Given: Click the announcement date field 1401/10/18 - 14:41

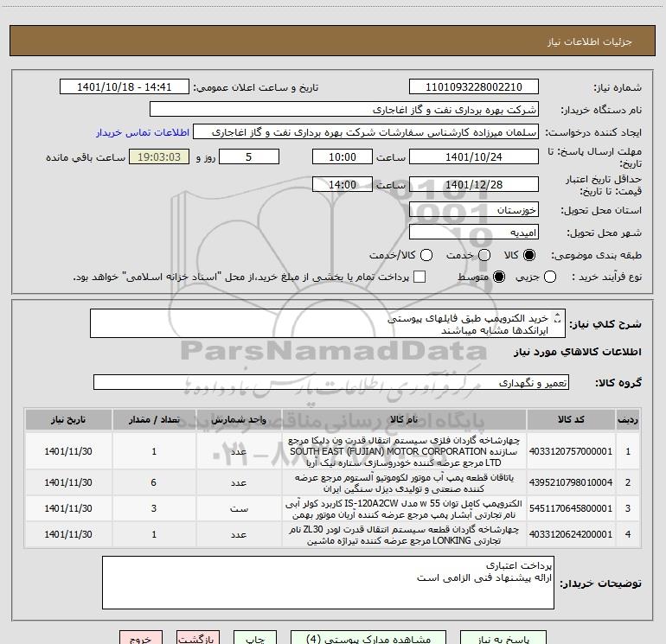Looking at the screenshot, I should tap(125, 87).
